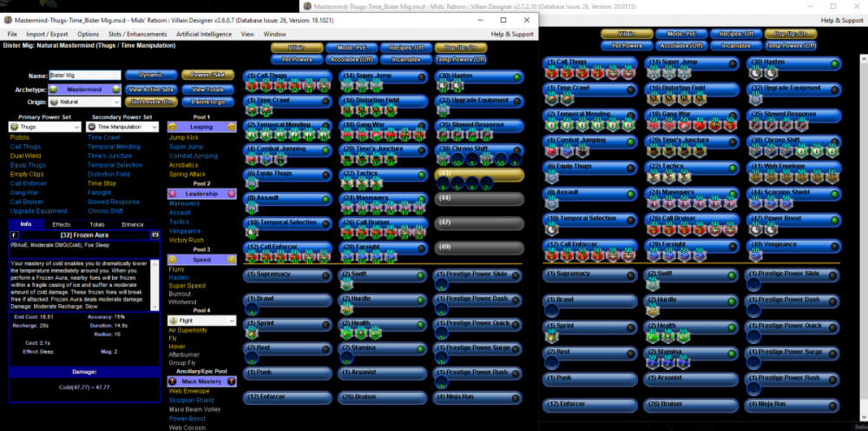Click Help & Support in the right window

[841, 20]
